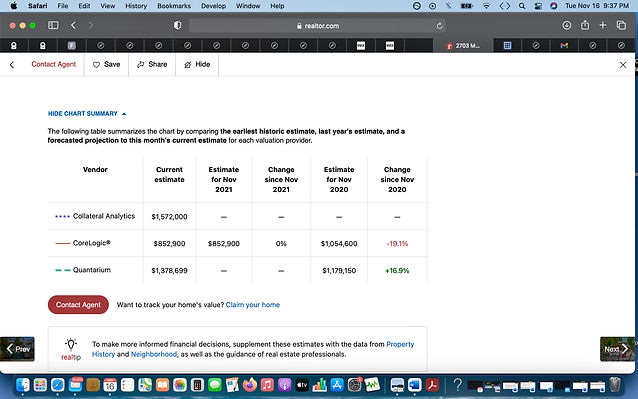Open Launchpad from the Dock

pos(40,384)
